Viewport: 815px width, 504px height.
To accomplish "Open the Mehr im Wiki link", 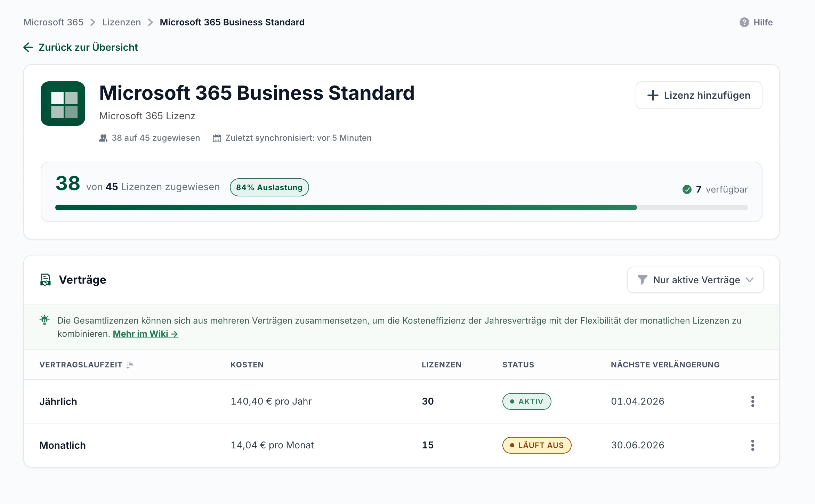I will [x=146, y=334].
